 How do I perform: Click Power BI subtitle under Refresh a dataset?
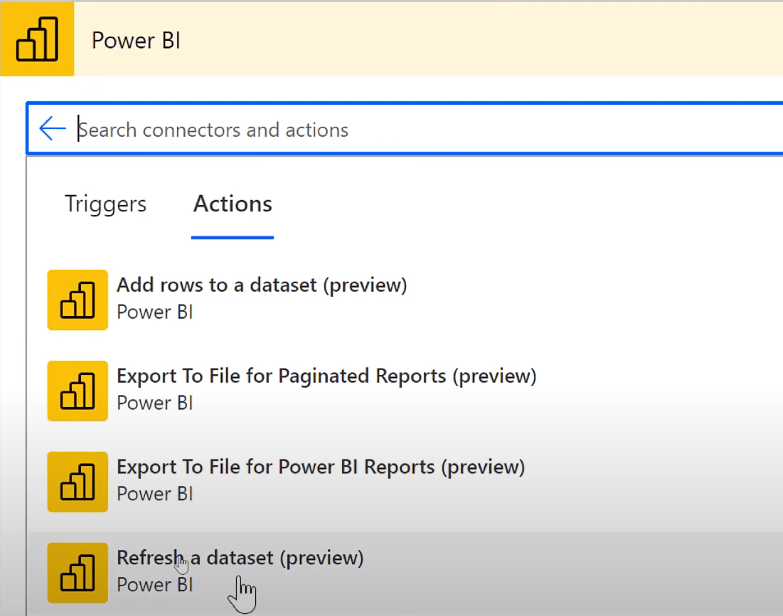(155, 585)
